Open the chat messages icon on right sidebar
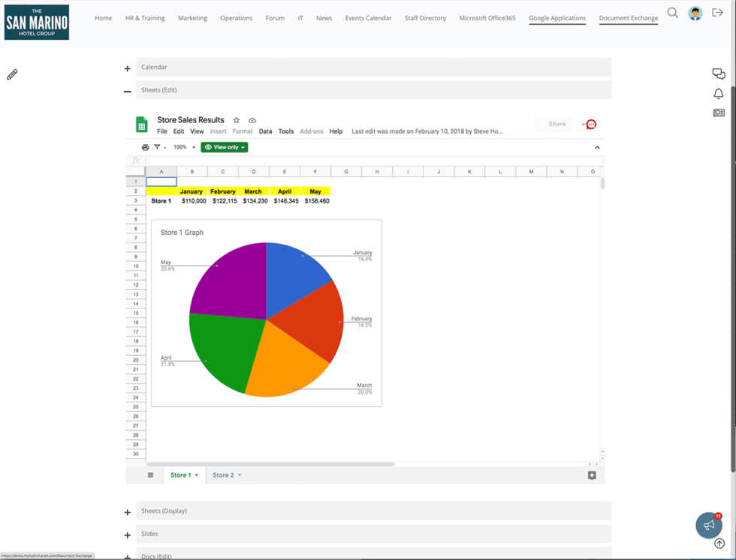The image size is (736, 560). pos(719,74)
